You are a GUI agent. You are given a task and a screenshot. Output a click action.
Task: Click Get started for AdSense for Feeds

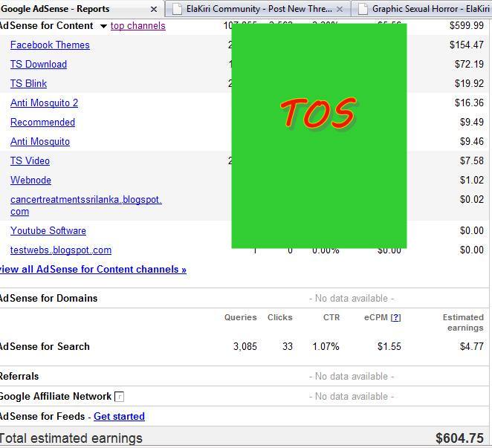[119, 416]
